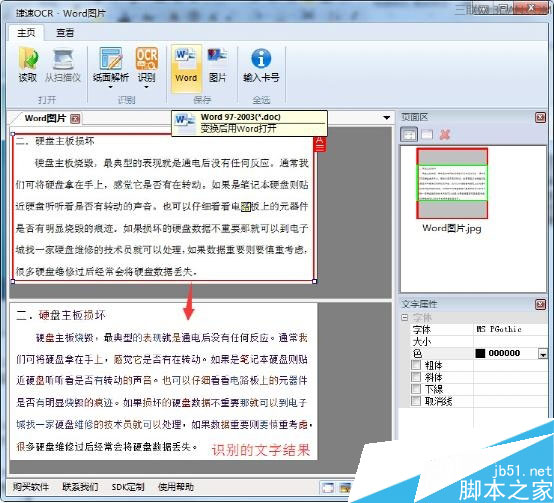This screenshot has height=503, width=554.
Task: Click the Word图片.jpg file name label
Action: tap(452, 228)
